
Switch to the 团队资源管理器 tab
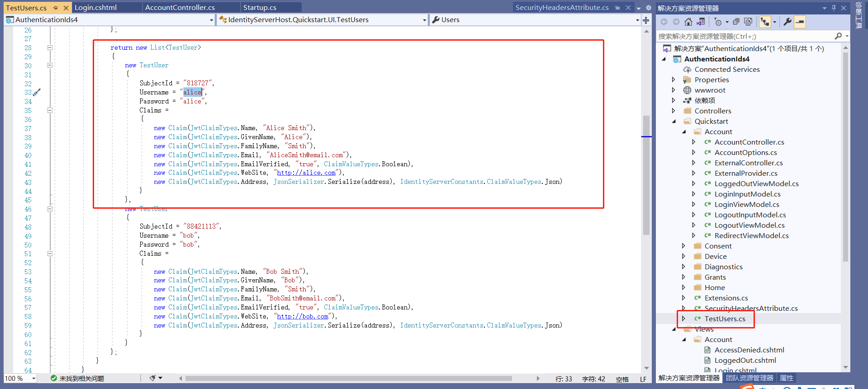coord(749,378)
